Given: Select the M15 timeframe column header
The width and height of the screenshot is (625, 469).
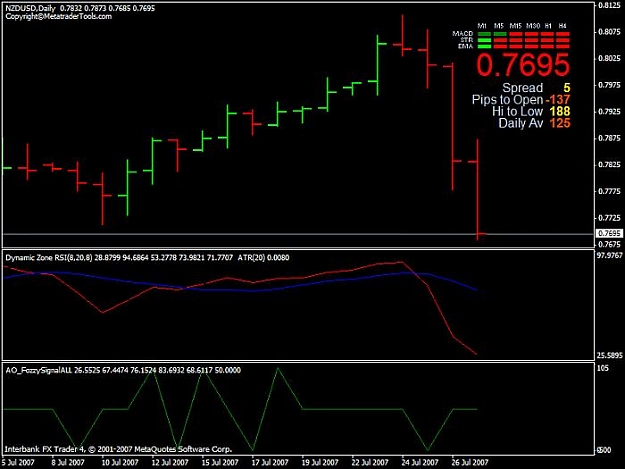Looking at the screenshot, I should tap(515, 26).
